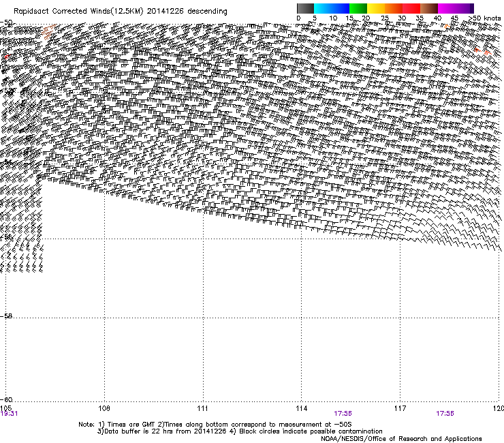Image resolution: width=504 pixels, height=443 pixels.
Task: Click the orange wind barb below the color bar
Action: pos(446,27)
